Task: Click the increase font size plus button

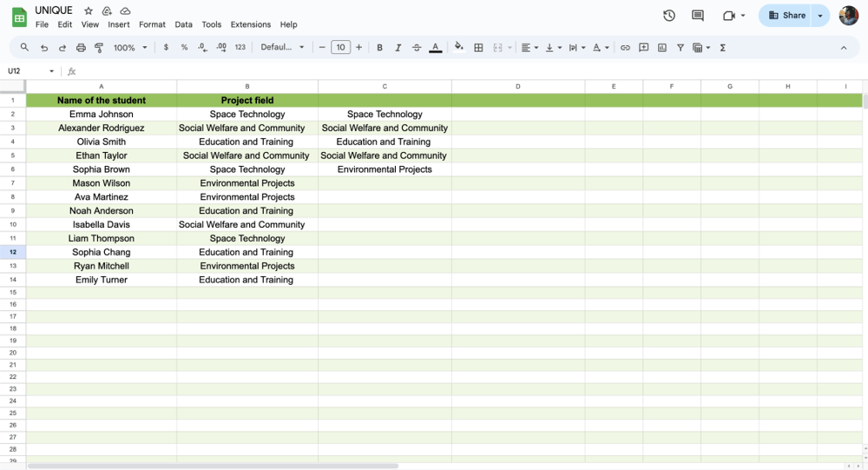Action: tap(359, 48)
